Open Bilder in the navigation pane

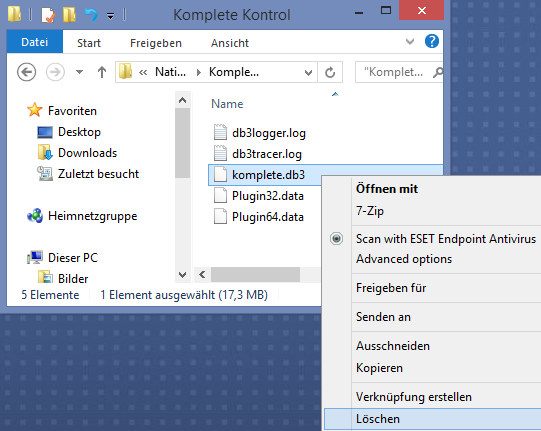tap(73, 278)
